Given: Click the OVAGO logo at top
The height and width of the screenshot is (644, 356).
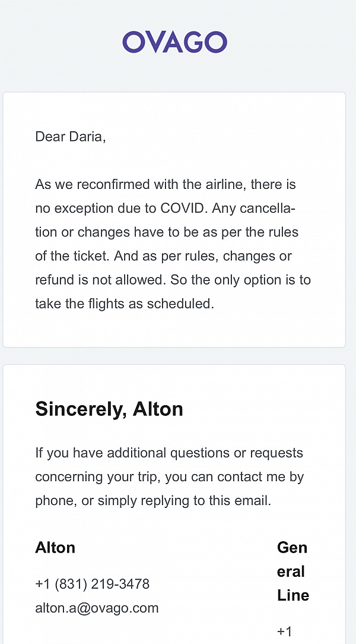Looking at the screenshot, I should tap(174, 42).
